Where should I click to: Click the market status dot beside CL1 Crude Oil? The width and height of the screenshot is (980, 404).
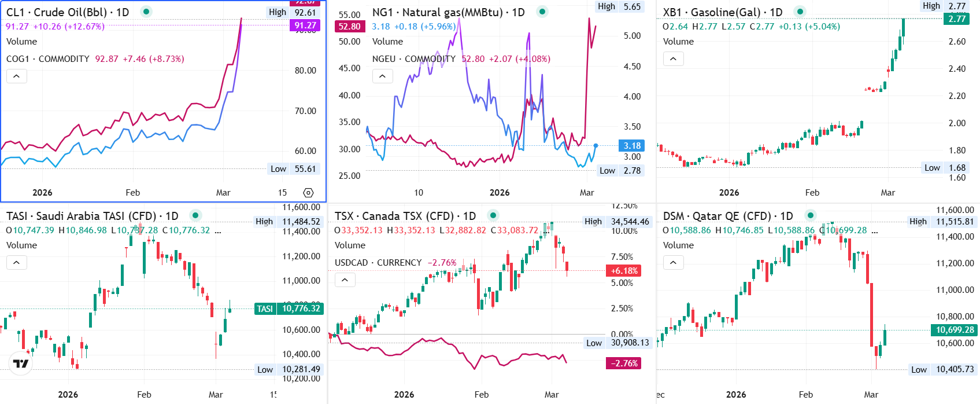click(x=146, y=12)
